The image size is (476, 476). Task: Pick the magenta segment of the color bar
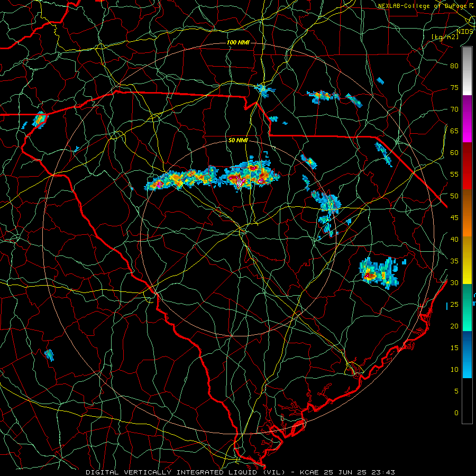[x=467, y=119]
